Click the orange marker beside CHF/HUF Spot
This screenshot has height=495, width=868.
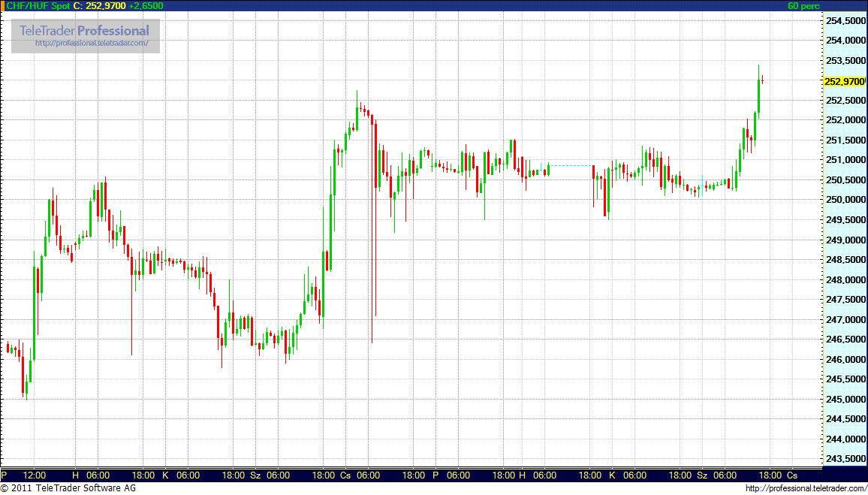click(2, 6)
